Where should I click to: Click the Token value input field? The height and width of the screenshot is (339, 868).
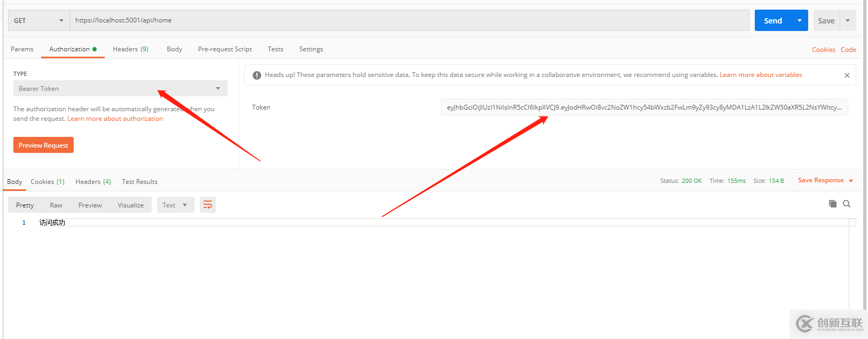click(x=644, y=107)
